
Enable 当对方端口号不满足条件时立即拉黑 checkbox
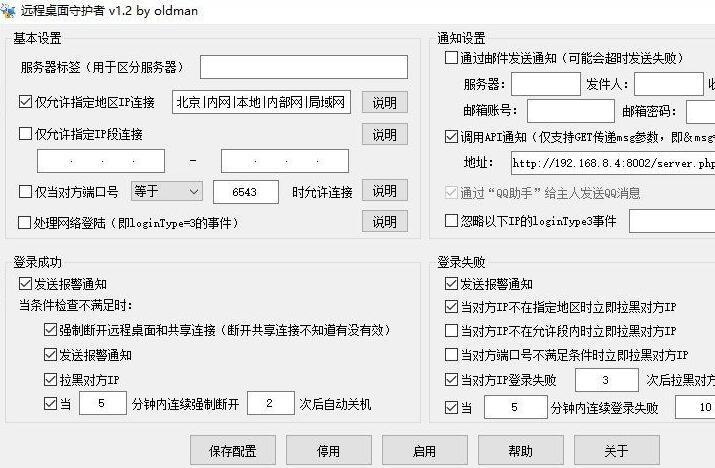(x=451, y=355)
